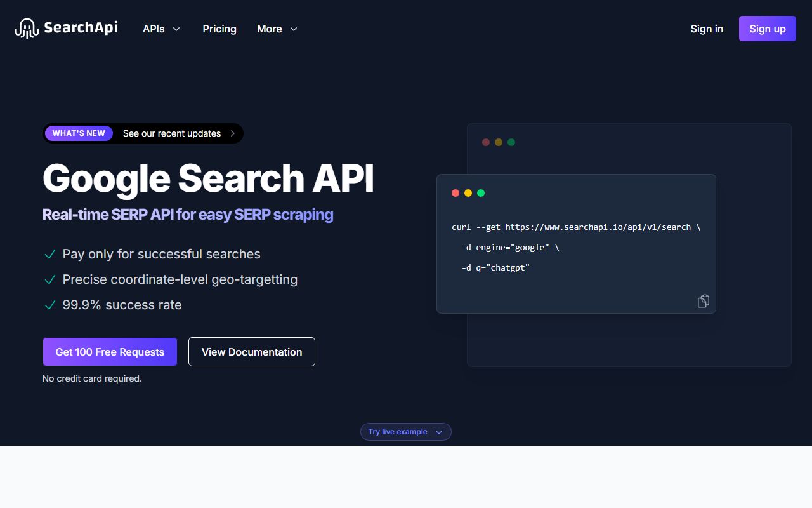The height and width of the screenshot is (508, 812).
Task: Click the arrow beside recent updates
Action: (x=233, y=133)
